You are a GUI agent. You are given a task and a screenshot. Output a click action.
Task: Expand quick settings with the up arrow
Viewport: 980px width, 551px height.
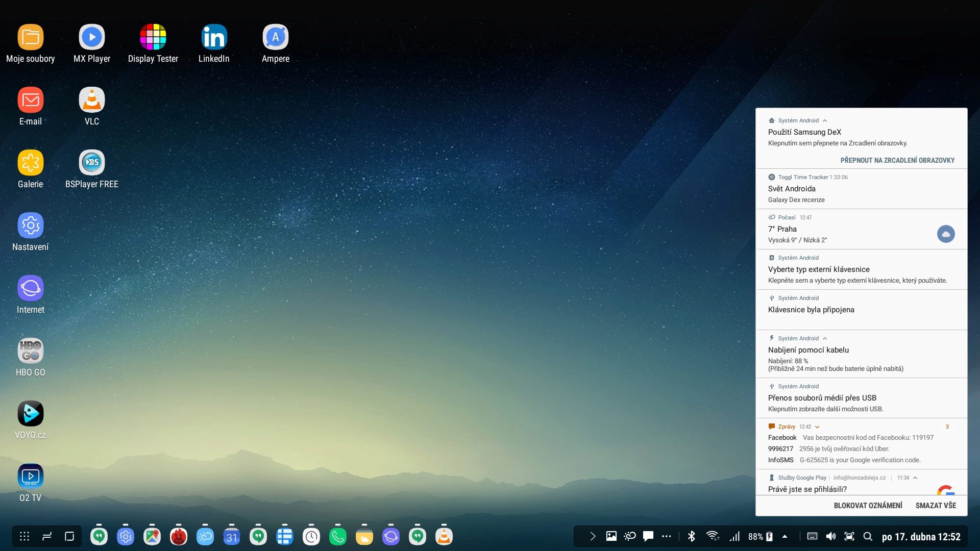coord(785,536)
